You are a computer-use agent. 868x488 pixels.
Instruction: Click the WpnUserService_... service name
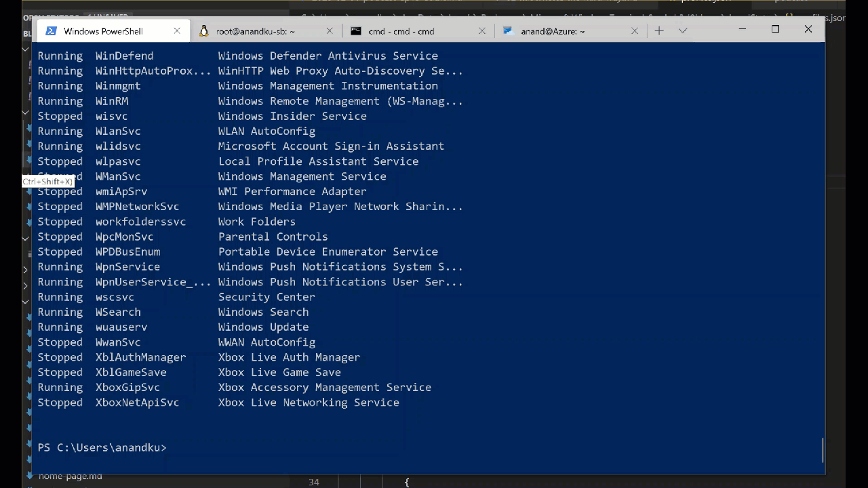point(153,282)
